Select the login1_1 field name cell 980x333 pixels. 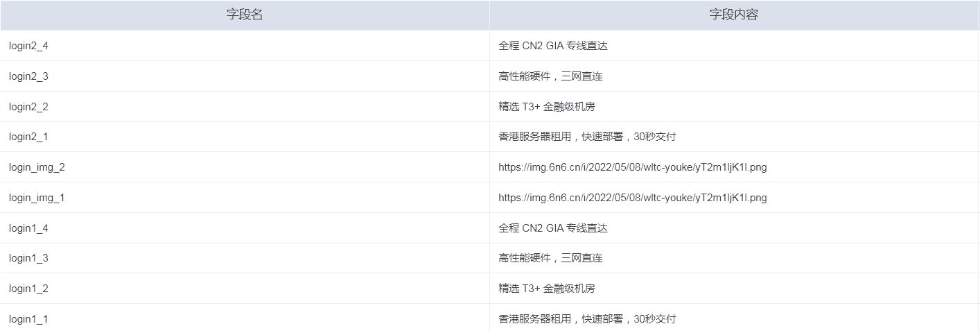pyautogui.click(x=28, y=319)
